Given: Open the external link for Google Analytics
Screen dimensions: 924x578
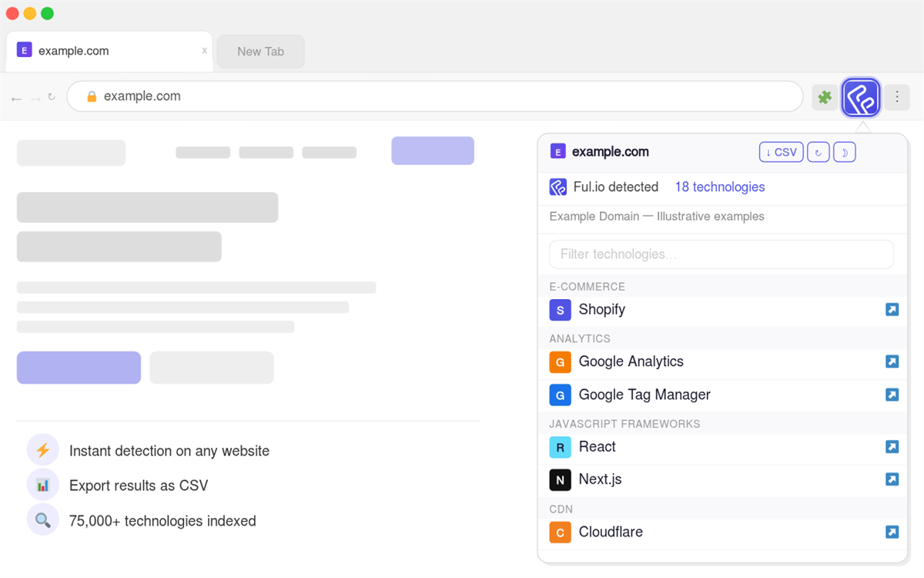Looking at the screenshot, I should click(x=892, y=361).
